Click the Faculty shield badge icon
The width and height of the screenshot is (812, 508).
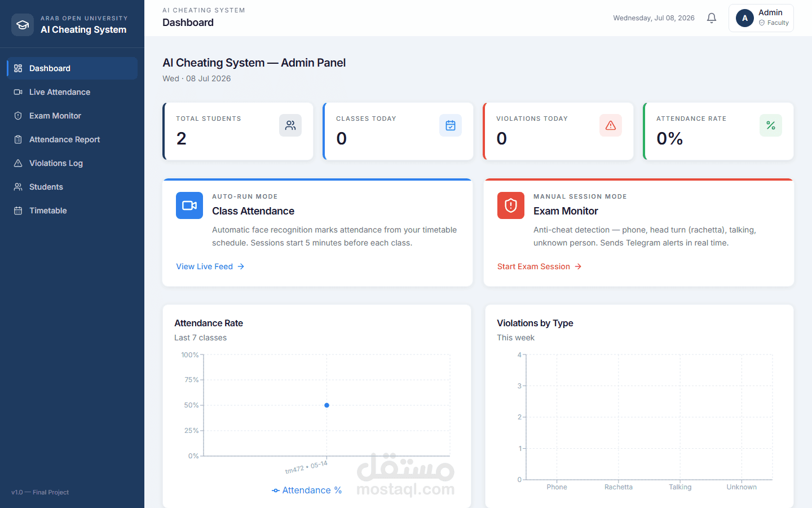point(762,23)
